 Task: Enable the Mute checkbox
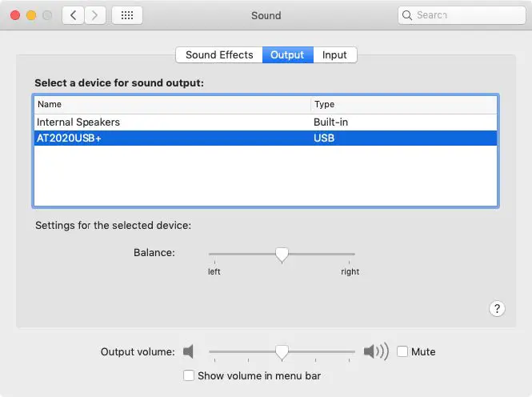click(x=402, y=351)
